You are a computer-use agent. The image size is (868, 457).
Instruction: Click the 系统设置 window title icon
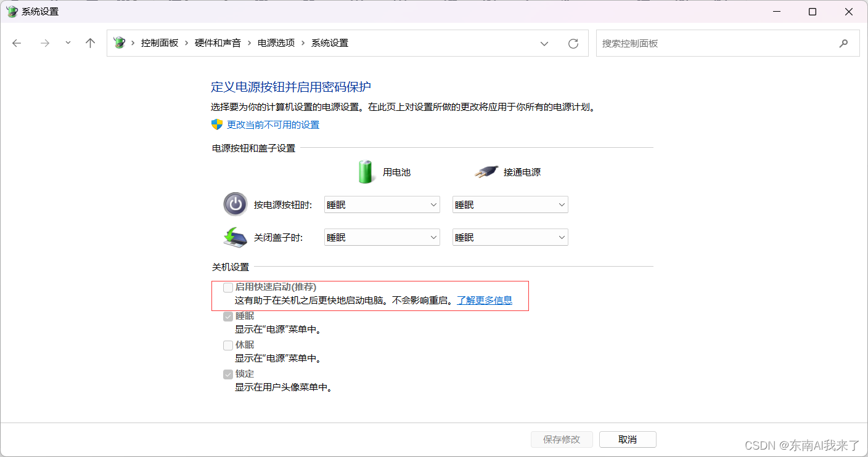coord(12,12)
